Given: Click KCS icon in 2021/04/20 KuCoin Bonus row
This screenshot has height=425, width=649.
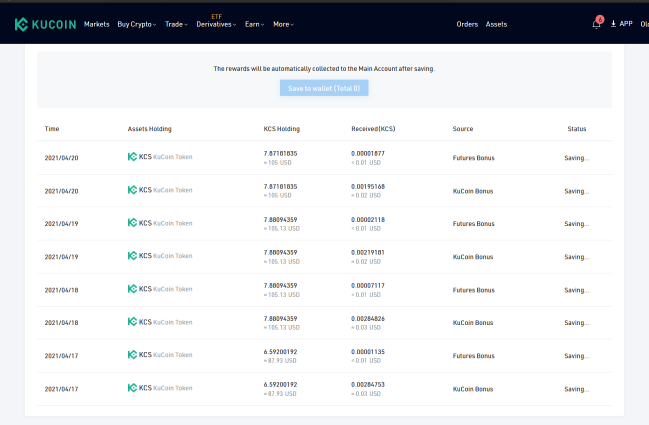Looking at the screenshot, I should 132,190.
